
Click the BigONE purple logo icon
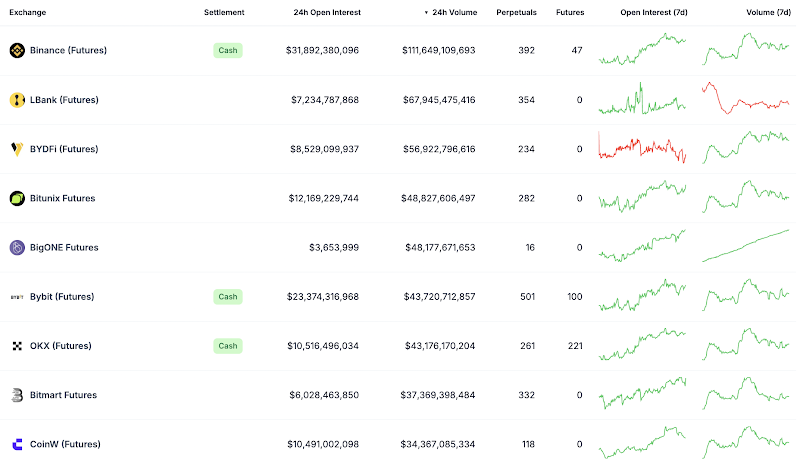click(x=17, y=248)
